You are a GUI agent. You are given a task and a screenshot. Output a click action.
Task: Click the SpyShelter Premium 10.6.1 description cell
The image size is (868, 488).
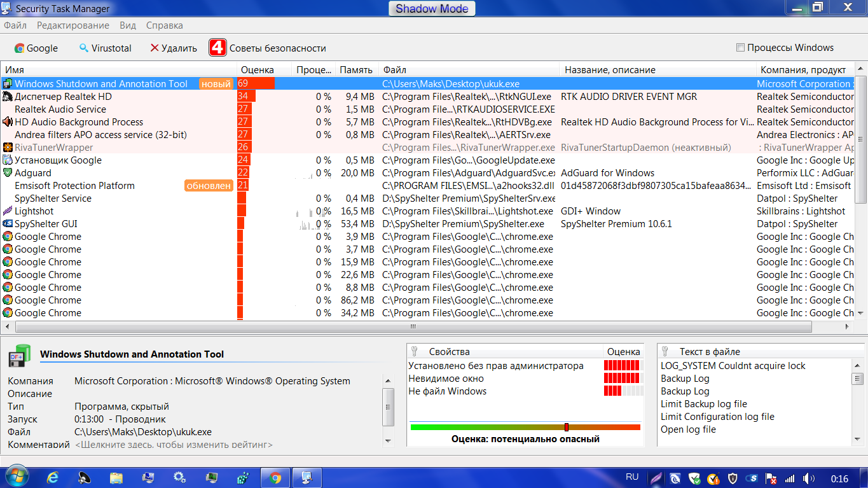(616, 224)
